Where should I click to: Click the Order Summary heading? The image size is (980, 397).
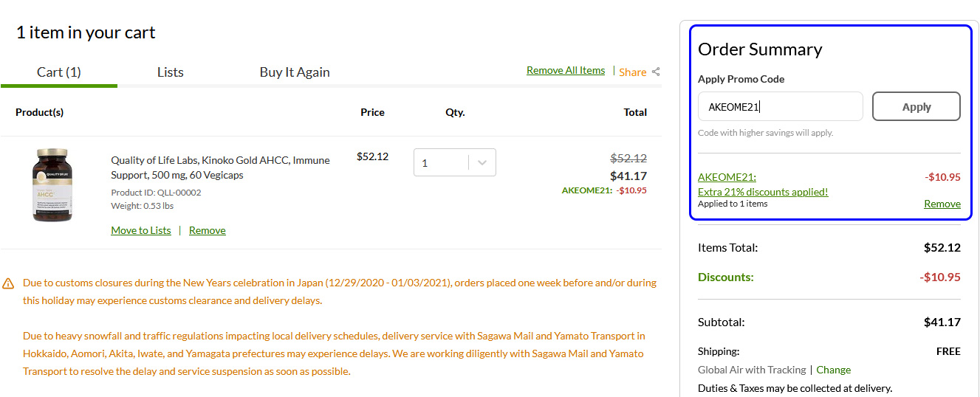point(760,49)
